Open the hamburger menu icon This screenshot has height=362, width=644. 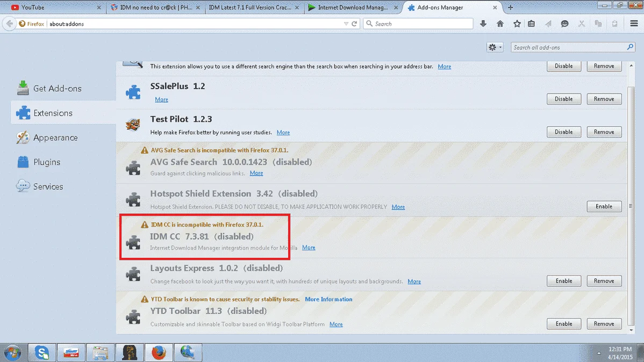click(634, 24)
